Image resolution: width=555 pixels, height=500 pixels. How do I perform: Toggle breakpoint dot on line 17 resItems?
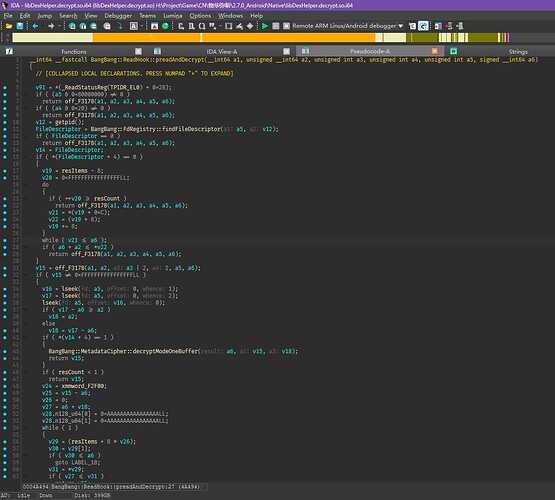pyautogui.click(x=5, y=171)
